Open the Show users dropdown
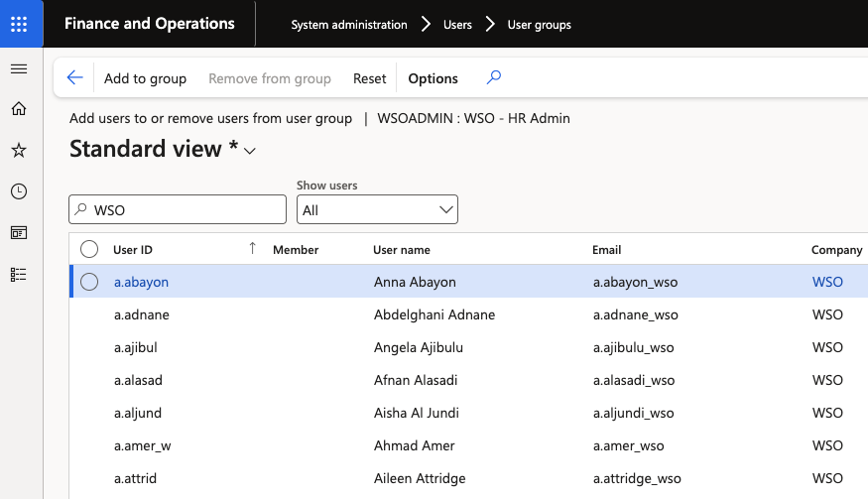 pos(377,209)
